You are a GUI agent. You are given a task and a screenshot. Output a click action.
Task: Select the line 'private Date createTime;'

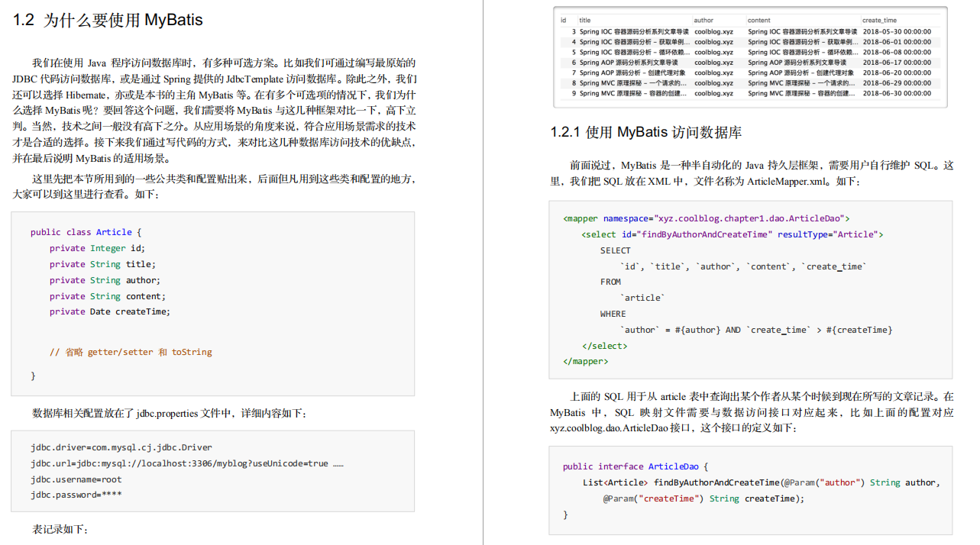tap(110, 311)
